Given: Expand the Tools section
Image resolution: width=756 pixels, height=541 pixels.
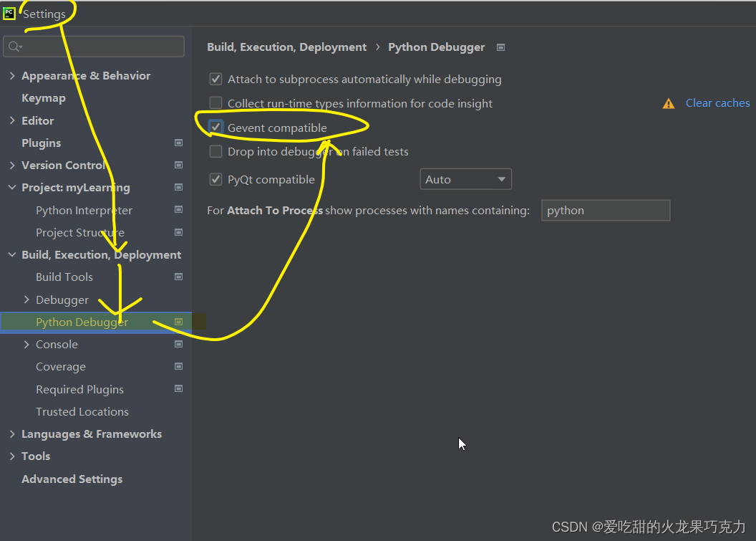Looking at the screenshot, I should point(12,456).
